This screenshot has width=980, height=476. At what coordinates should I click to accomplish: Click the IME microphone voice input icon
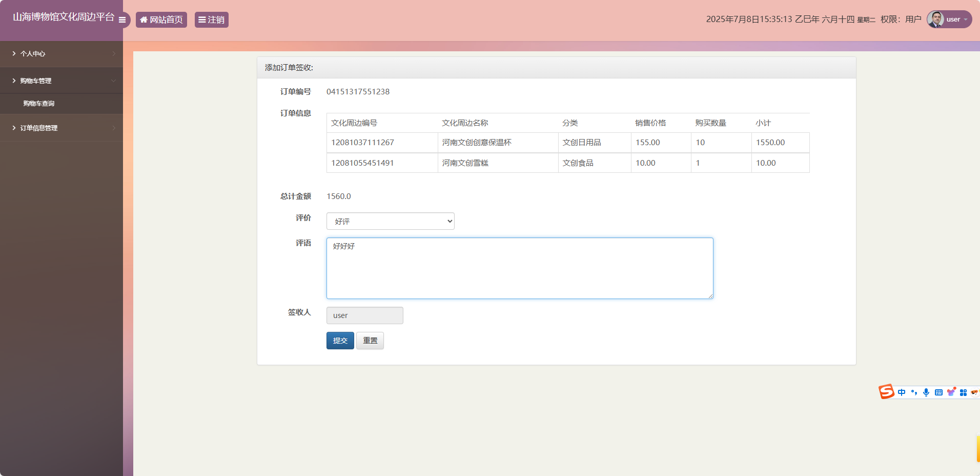click(926, 392)
